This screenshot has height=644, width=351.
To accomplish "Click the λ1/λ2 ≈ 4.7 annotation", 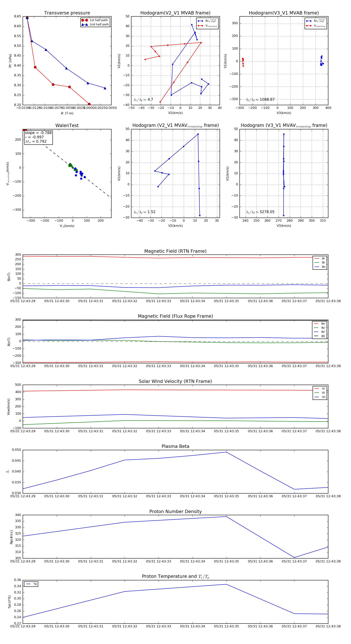I will click(x=143, y=100).
